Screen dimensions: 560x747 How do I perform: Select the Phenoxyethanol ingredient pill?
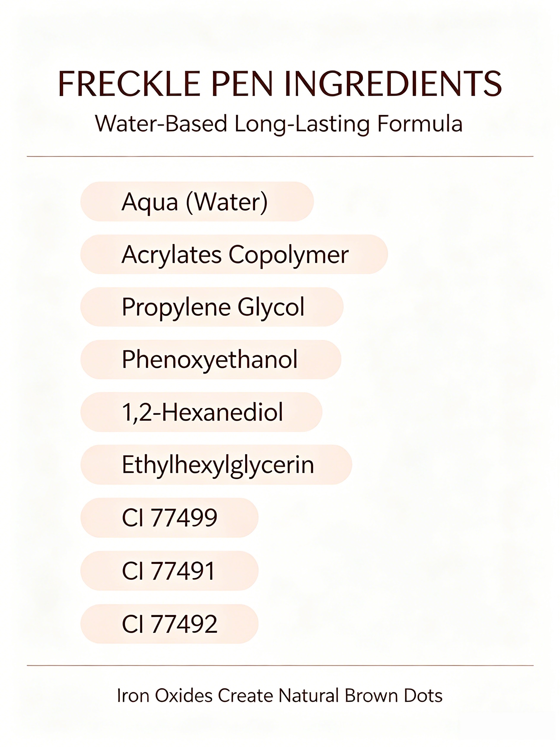click(x=211, y=359)
